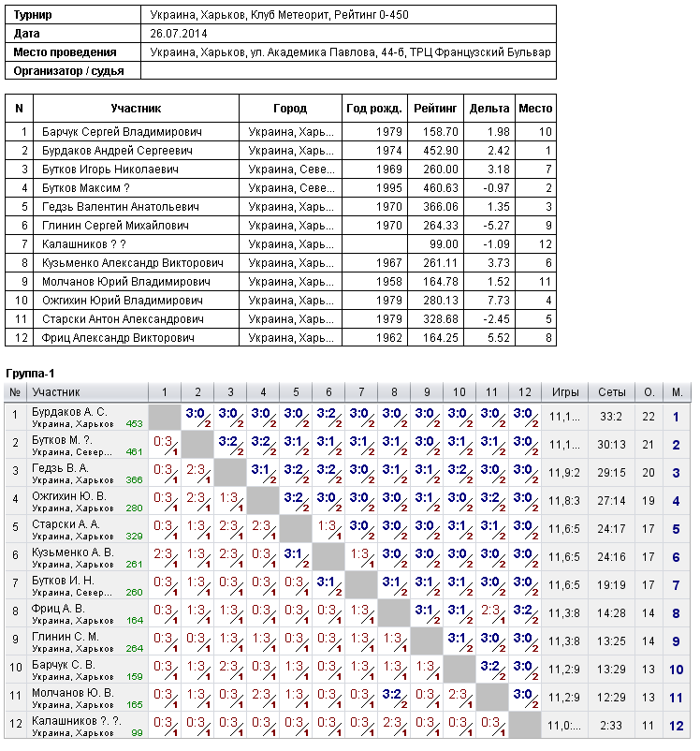The height and width of the screenshot is (751, 700).
Task: Click games value 11,8:3 in Ожгихин row
Action: [564, 501]
